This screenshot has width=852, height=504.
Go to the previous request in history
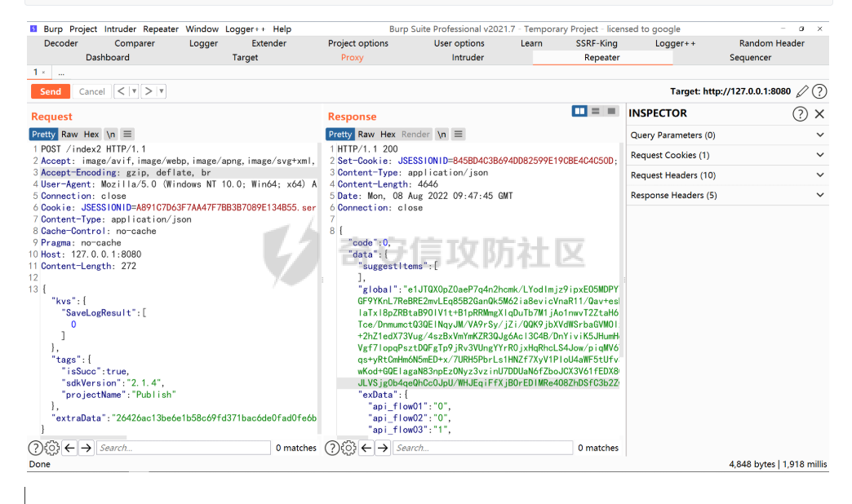[x=121, y=91]
